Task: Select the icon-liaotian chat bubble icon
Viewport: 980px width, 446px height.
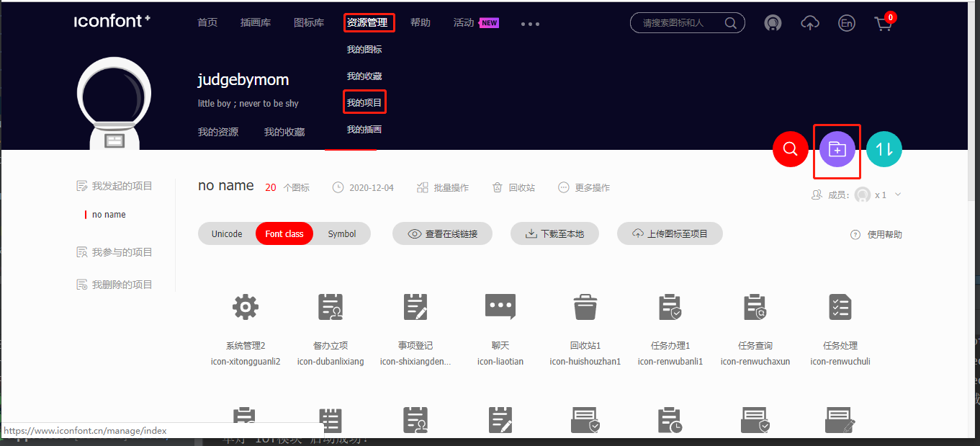Action: click(500, 307)
